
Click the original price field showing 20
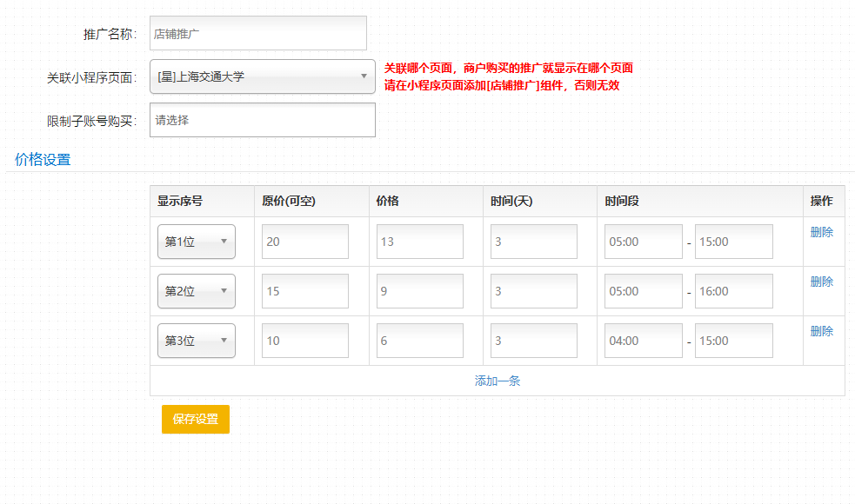[304, 242]
